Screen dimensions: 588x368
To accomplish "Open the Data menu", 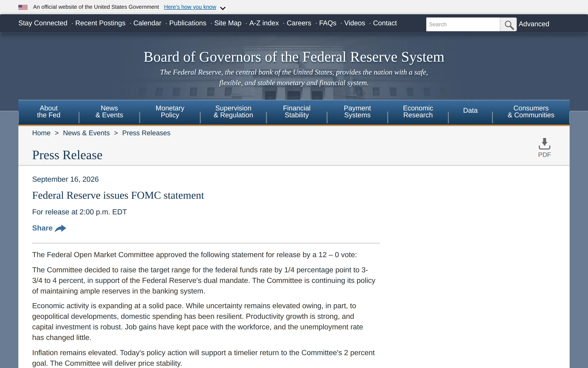I will pyautogui.click(x=470, y=111).
